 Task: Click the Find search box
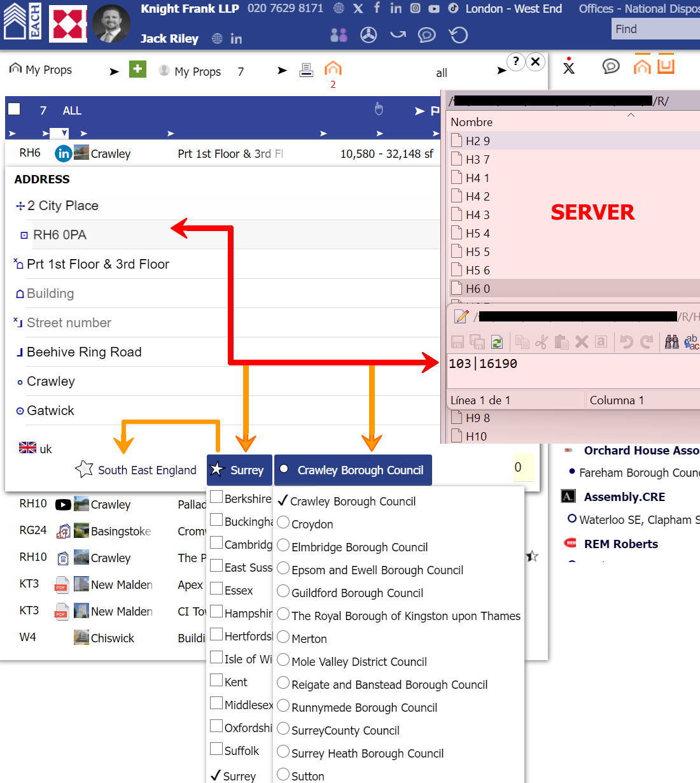pyautogui.click(x=655, y=29)
